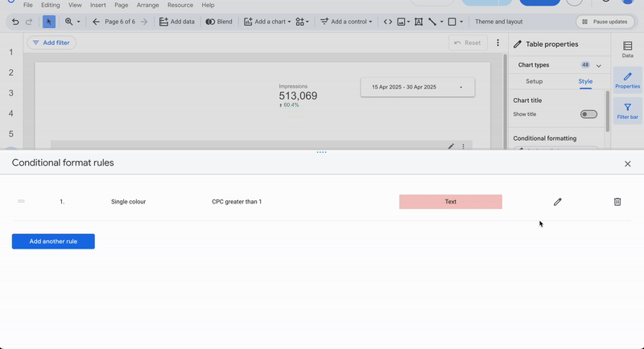Open the Editing menu
Image resolution: width=644 pixels, height=349 pixels.
point(51,5)
